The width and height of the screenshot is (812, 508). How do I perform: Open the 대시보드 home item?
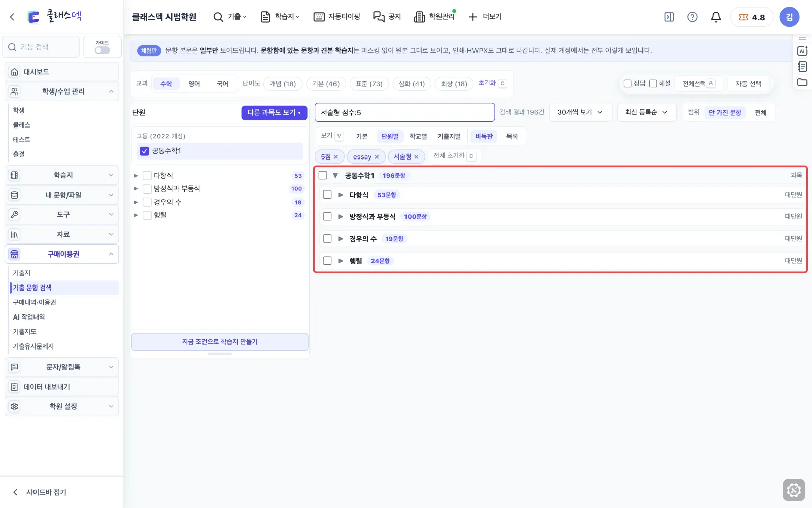pyautogui.click(x=62, y=72)
